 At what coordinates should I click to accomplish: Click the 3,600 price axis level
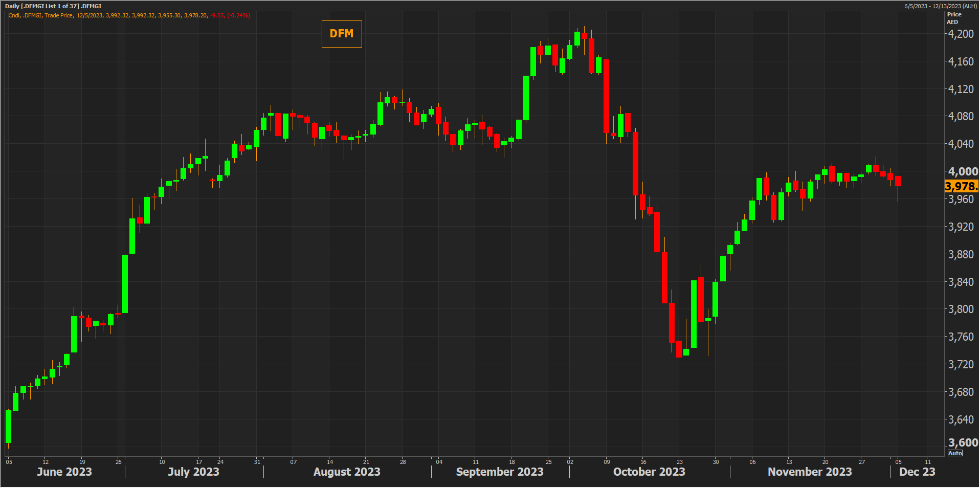963,442
